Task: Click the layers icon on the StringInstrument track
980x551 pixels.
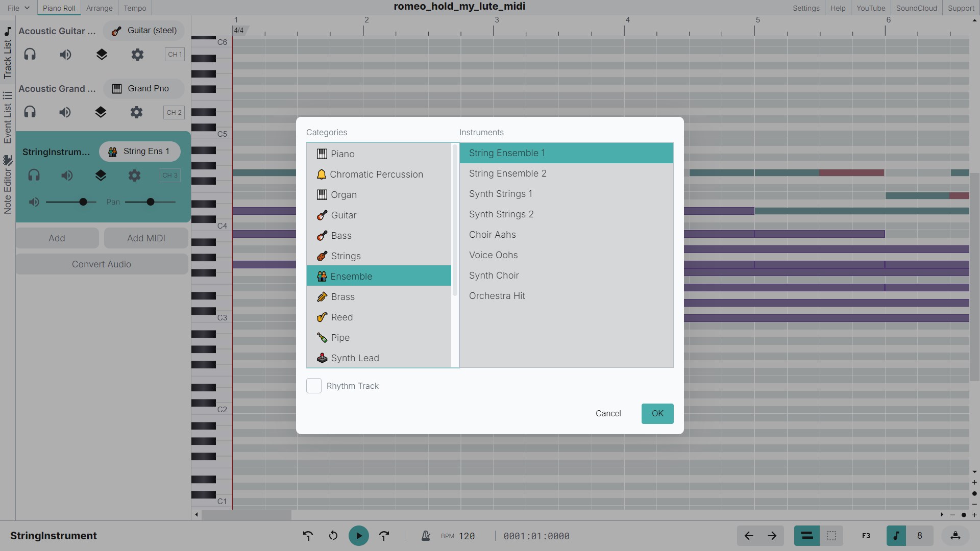Action: click(101, 175)
